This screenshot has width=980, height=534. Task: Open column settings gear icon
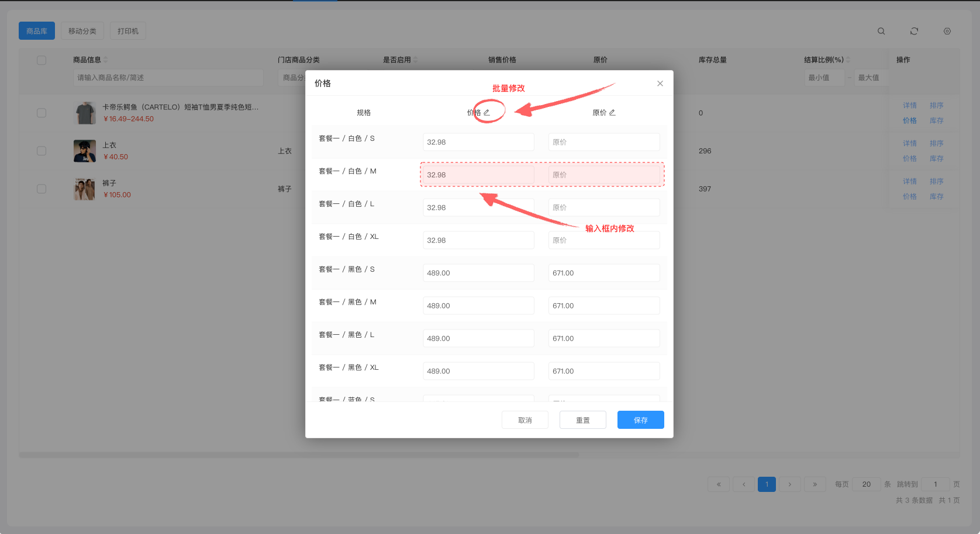[x=947, y=31]
